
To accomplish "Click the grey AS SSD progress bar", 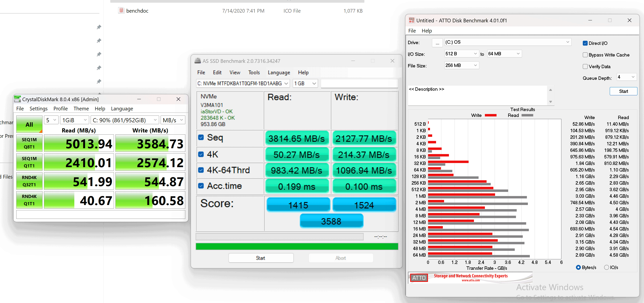I will click(x=280, y=236).
